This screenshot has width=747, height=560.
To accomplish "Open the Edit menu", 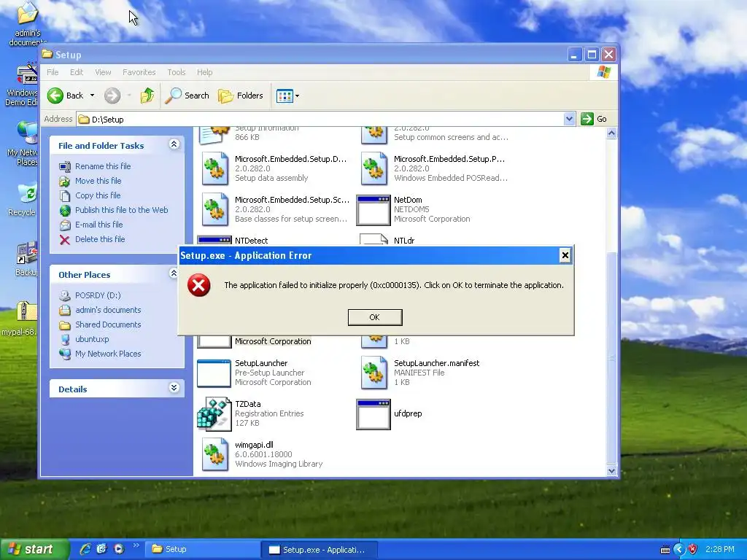I will pyautogui.click(x=76, y=72).
